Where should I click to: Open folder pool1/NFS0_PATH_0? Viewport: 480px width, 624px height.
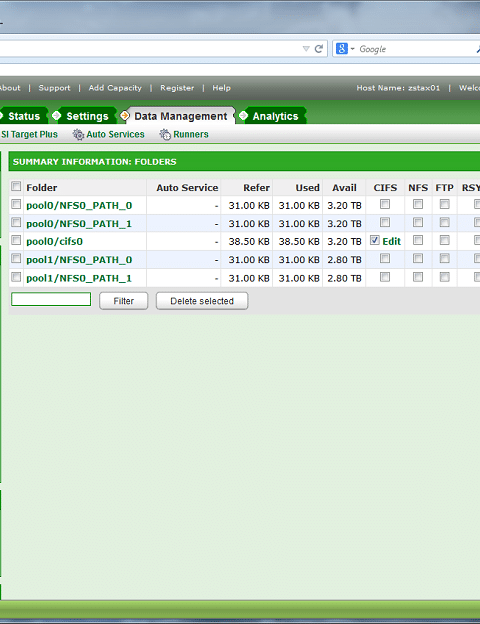(x=79, y=260)
